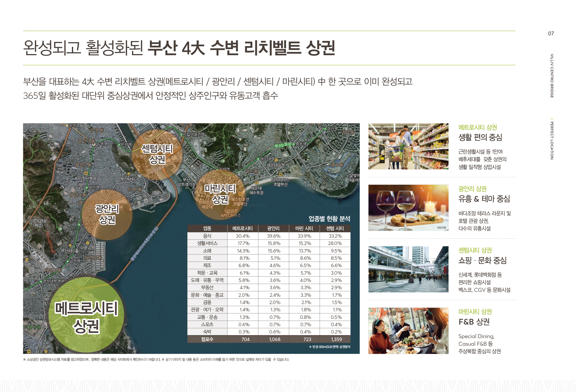Select the 생활 편의 중심 heading

coord(480,137)
